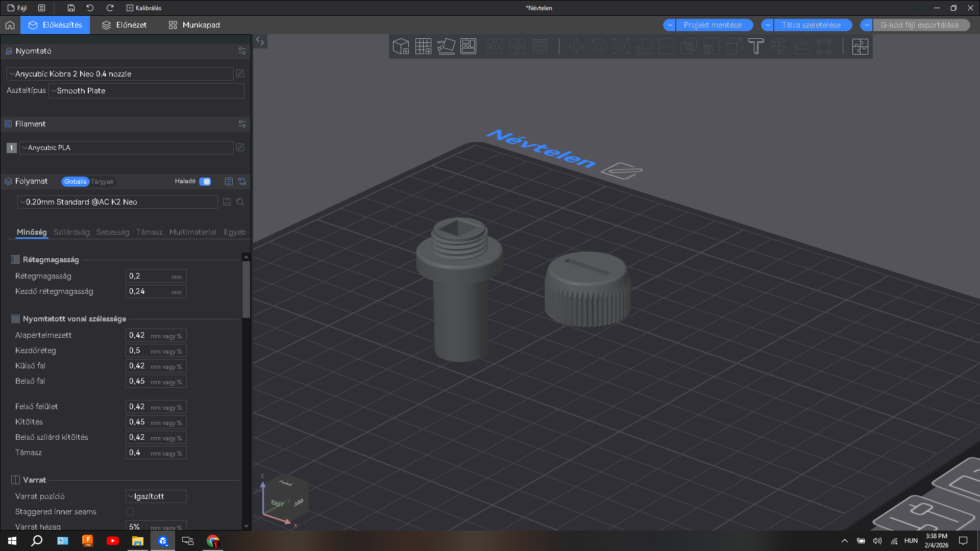980x551 pixels.
Task: Collapse the left sidebar panel
Action: click(260, 41)
